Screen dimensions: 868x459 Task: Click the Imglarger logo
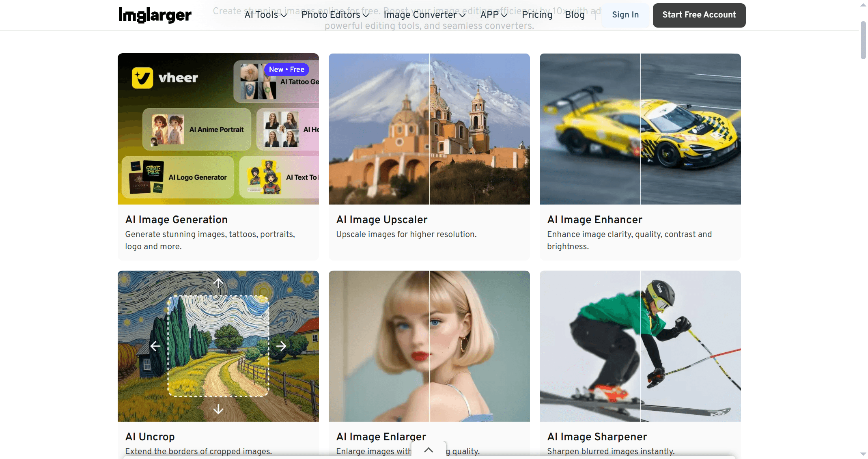pos(155,15)
